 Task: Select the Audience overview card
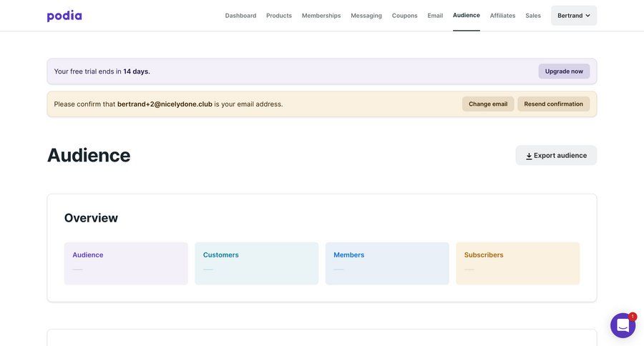(x=126, y=264)
